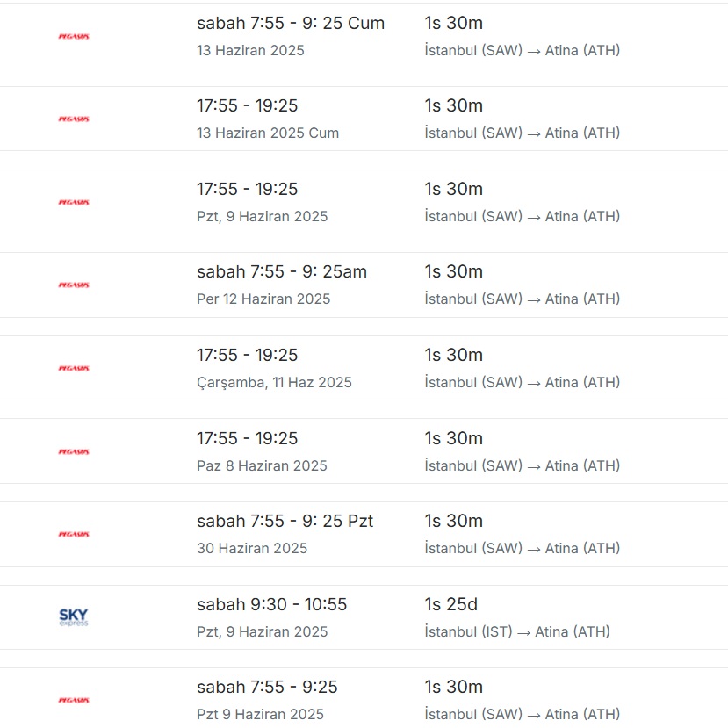Image resolution: width=728 pixels, height=728 pixels.
Task: Click Pegasus logo on Çarşamba 11 Haz flight
Action: tap(74, 368)
